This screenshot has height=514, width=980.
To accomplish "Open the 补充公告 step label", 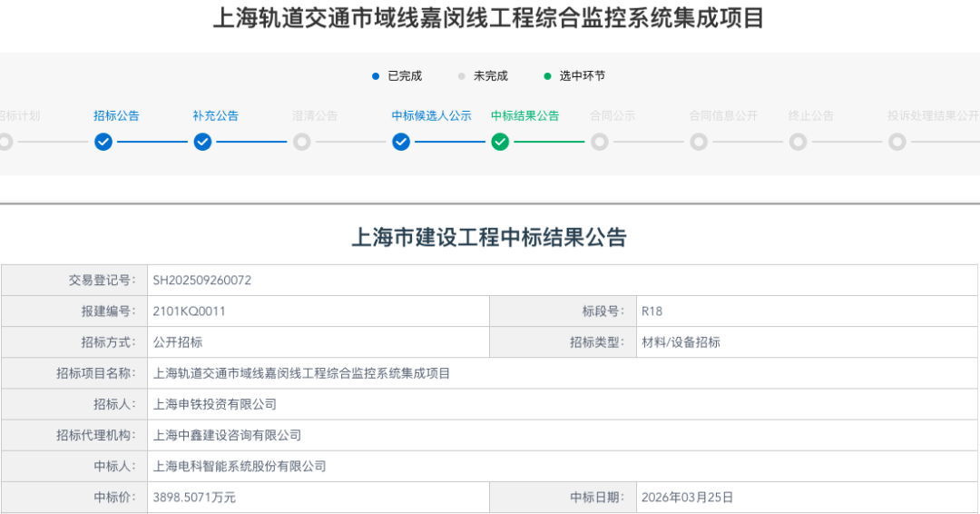I will pos(215,115).
